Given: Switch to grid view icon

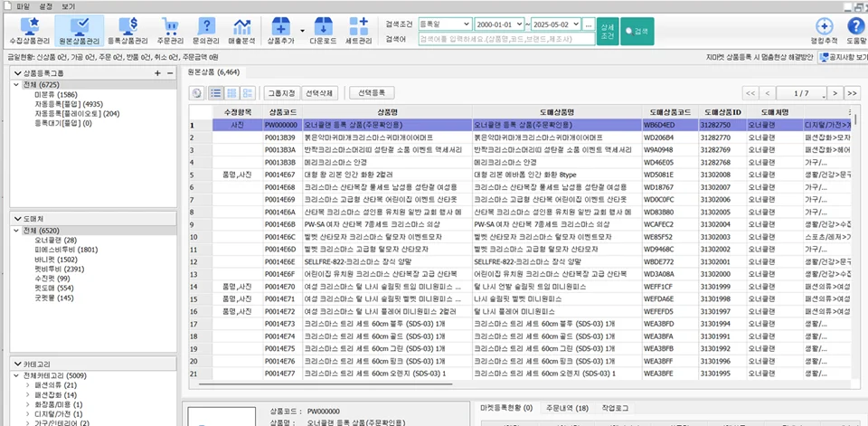Looking at the screenshot, I should [231, 93].
